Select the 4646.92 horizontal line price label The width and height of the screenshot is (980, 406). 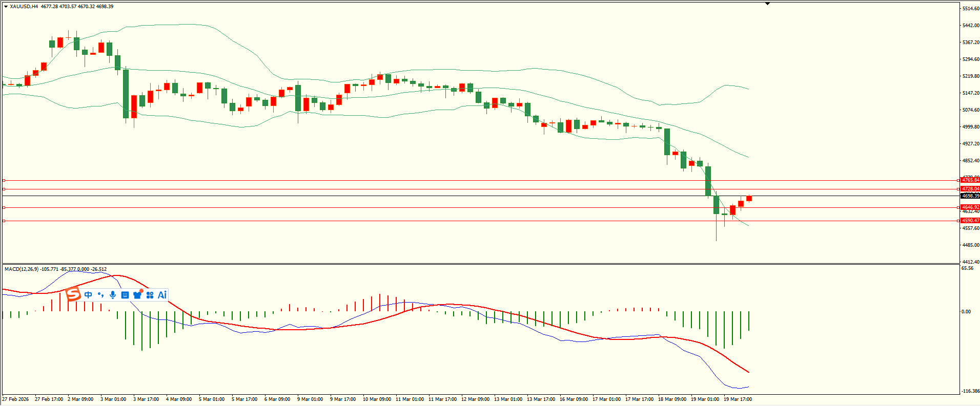(970, 207)
